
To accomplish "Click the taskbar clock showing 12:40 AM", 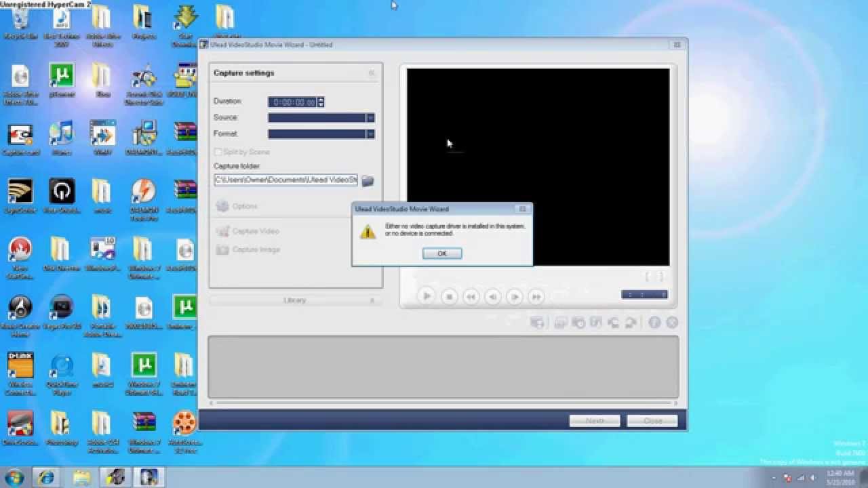I will click(x=840, y=476).
